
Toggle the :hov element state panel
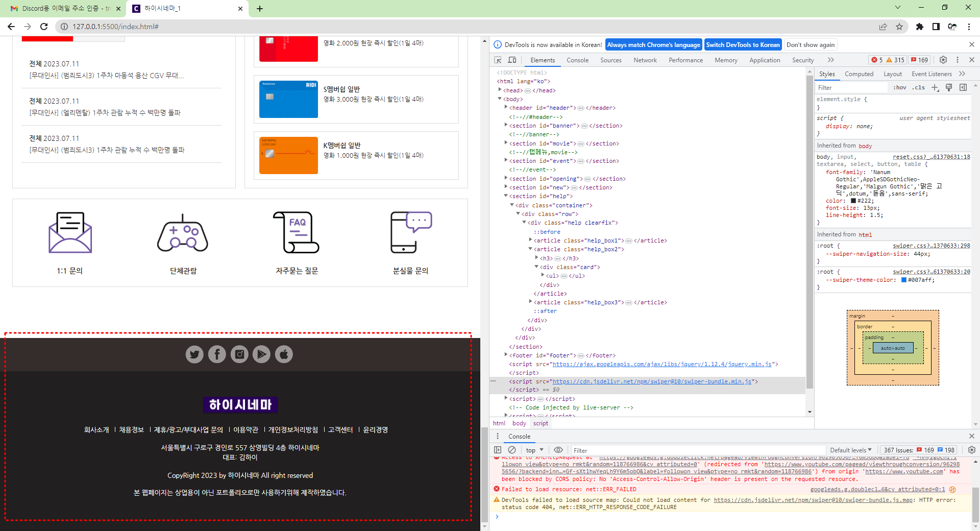click(900, 88)
